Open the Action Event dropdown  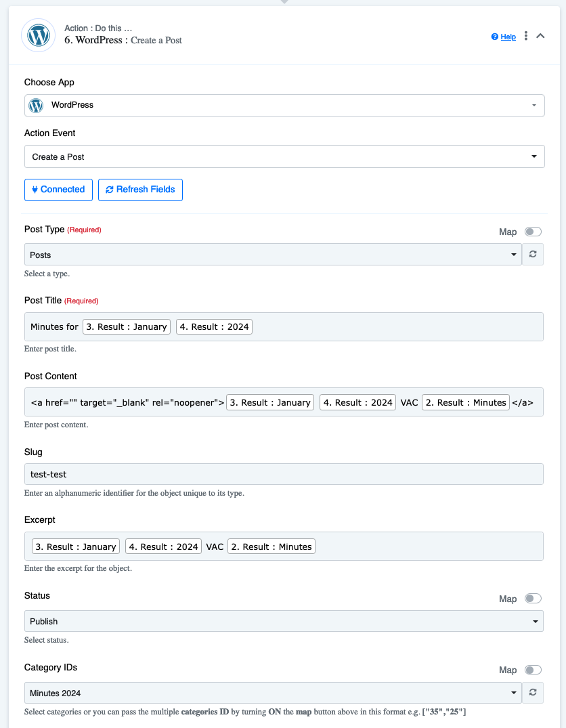(x=284, y=156)
